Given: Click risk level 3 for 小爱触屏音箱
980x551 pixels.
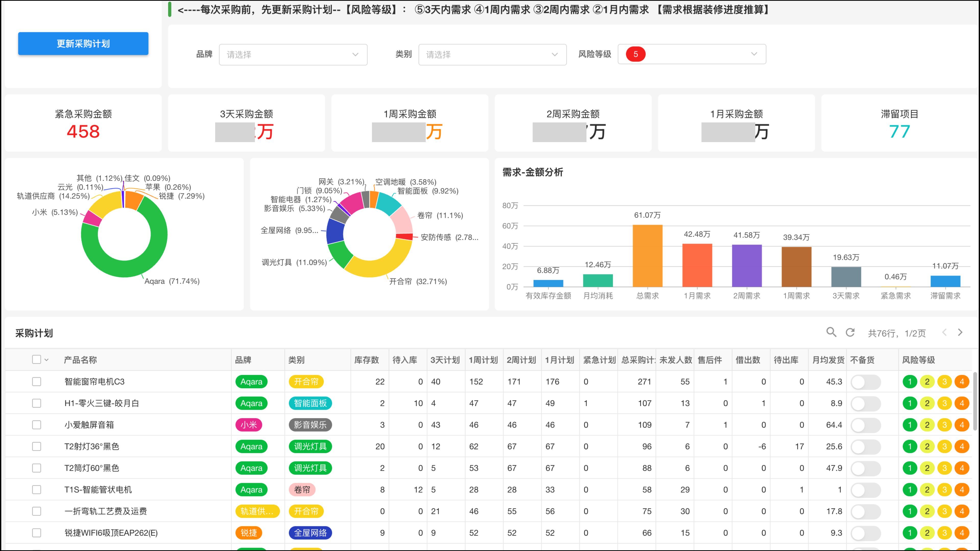Looking at the screenshot, I should [945, 425].
